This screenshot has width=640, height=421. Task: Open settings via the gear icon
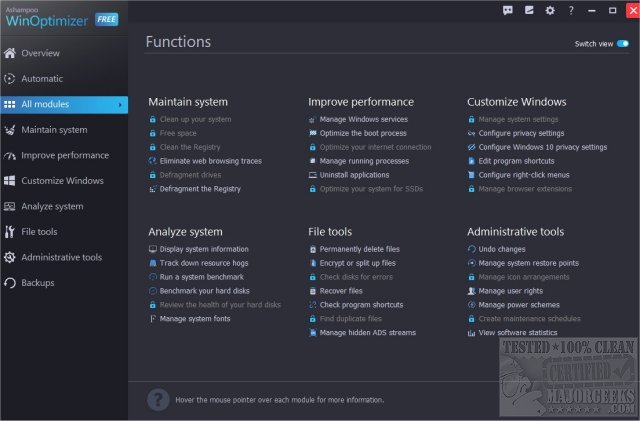point(549,11)
